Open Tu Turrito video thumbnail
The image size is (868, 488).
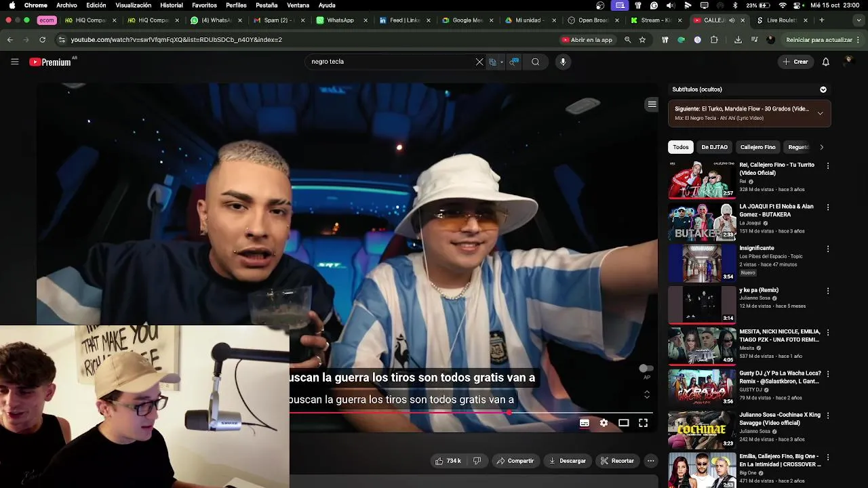point(702,179)
